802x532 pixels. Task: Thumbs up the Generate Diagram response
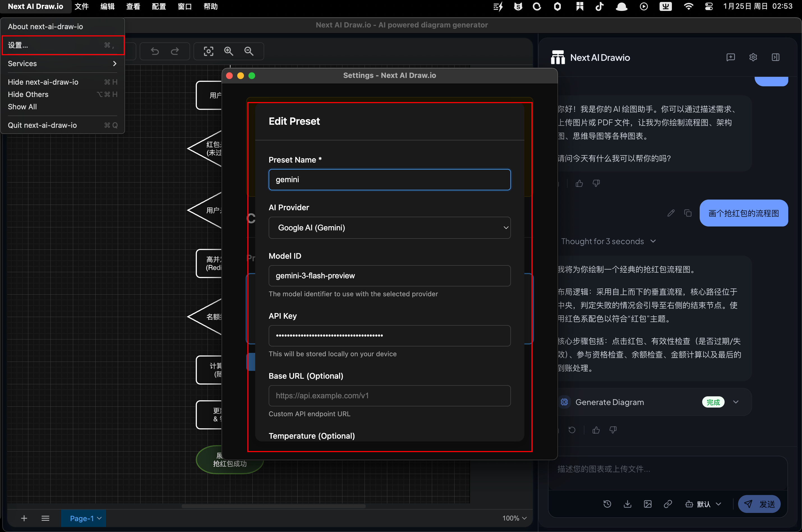pyautogui.click(x=596, y=430)
